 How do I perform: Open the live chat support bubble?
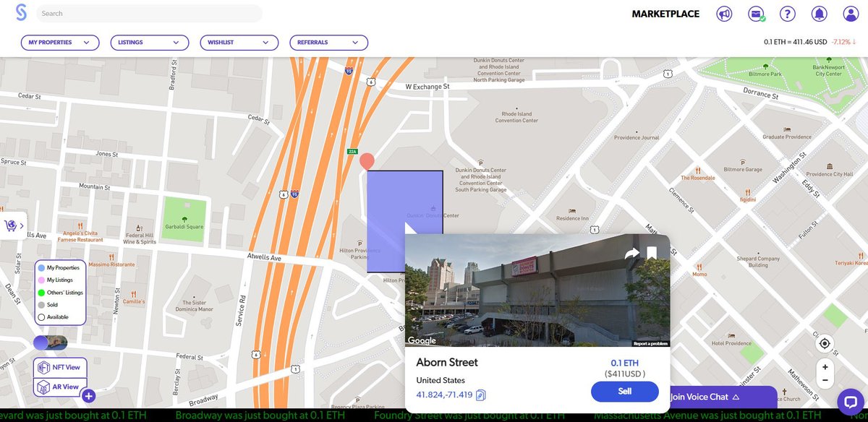coord(851,402)
